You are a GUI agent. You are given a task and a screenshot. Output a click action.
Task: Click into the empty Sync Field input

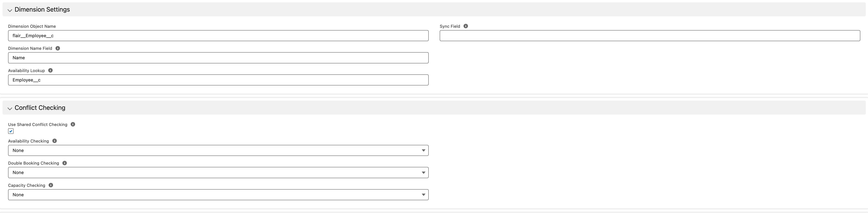click(x=650, y=36)
